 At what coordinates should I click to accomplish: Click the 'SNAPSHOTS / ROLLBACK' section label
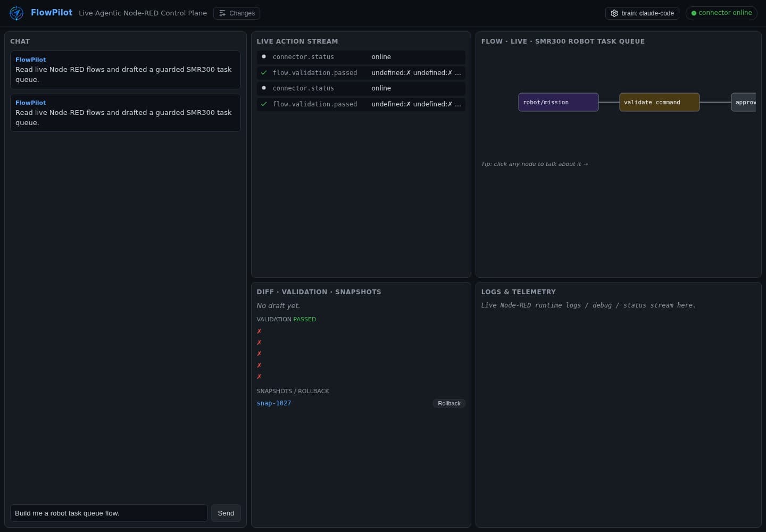(x=293, y=391)
